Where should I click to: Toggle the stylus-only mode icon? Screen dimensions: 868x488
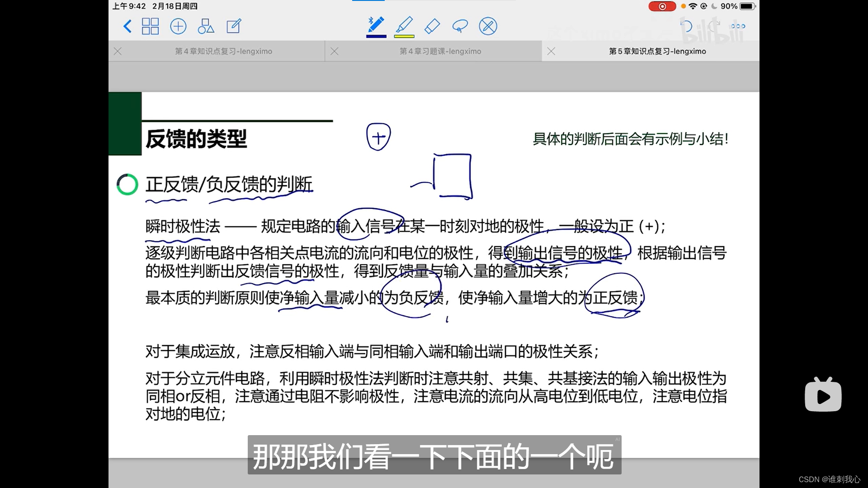(x=488, y=26)
